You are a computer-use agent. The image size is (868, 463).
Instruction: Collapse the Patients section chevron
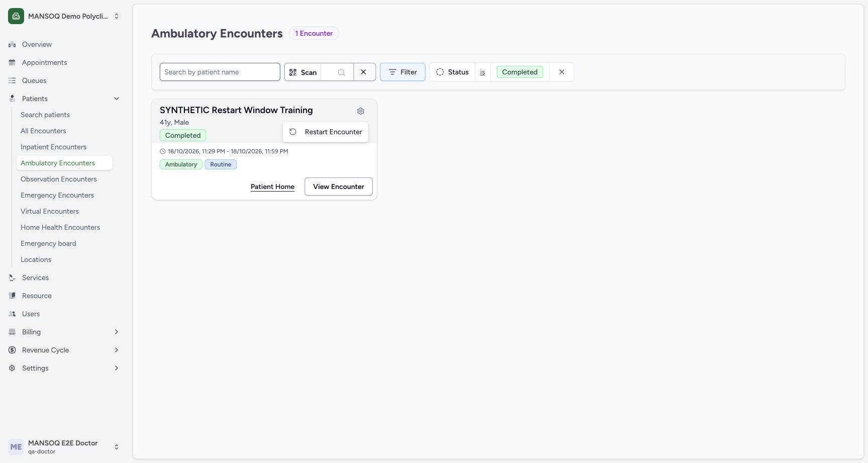tap(117, 99)
